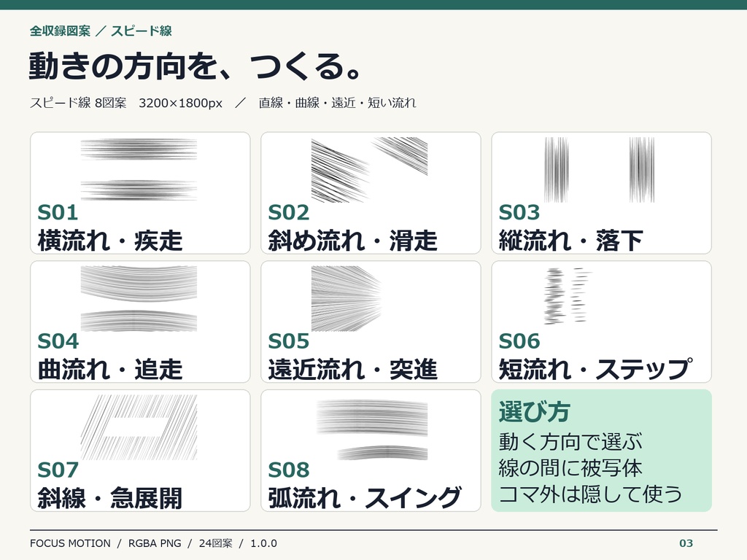The width and height of the screenshot is (747, 560).
Task: Click the S06 short flow lines thumbnail
Action: click(x=567, y=296)
